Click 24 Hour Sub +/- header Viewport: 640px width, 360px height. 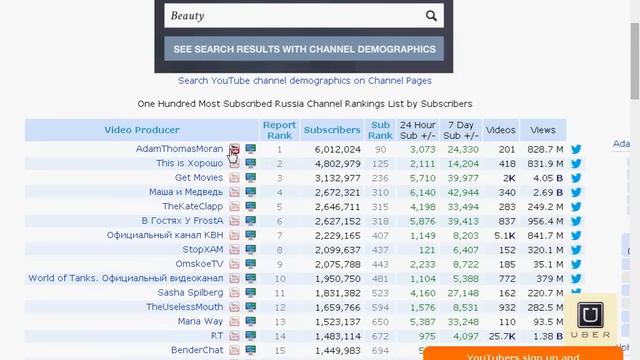click(418, 130)
